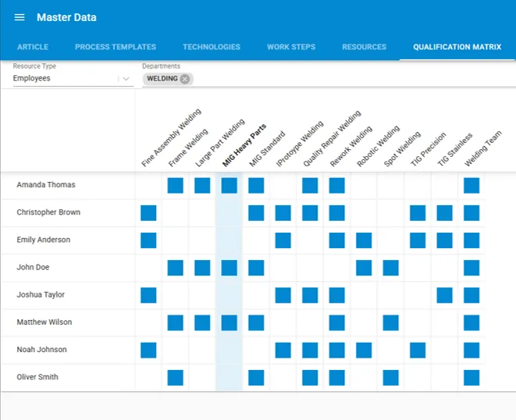
Task: Select the TIG Precision column header
Action: point(429,149)
